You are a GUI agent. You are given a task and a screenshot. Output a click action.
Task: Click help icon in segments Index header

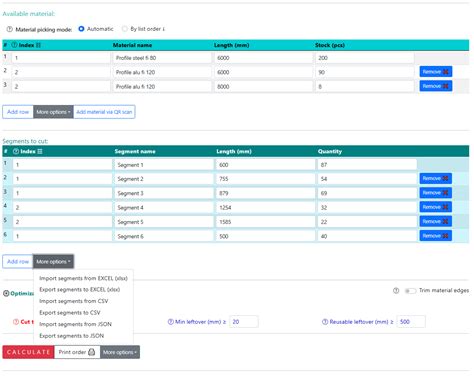point(16,151)
